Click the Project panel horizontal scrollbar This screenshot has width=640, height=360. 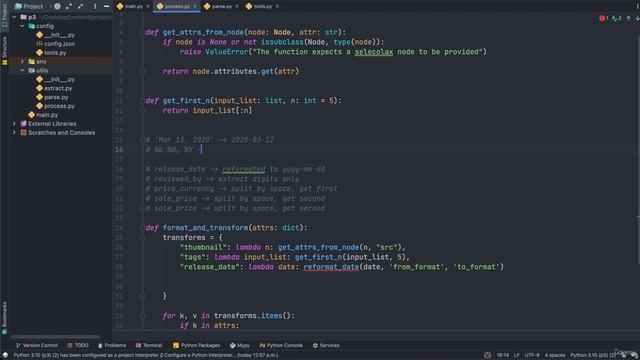(x=55, y=337)
